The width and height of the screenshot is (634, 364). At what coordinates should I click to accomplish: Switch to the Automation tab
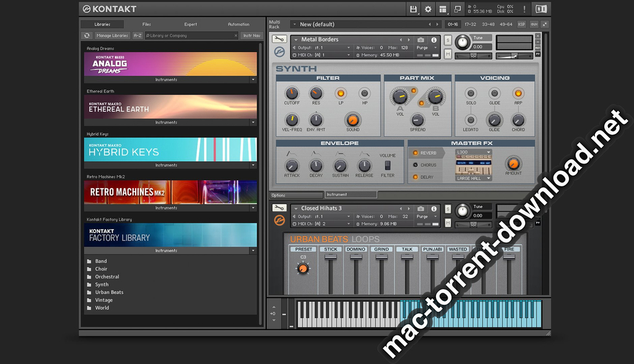238,24
